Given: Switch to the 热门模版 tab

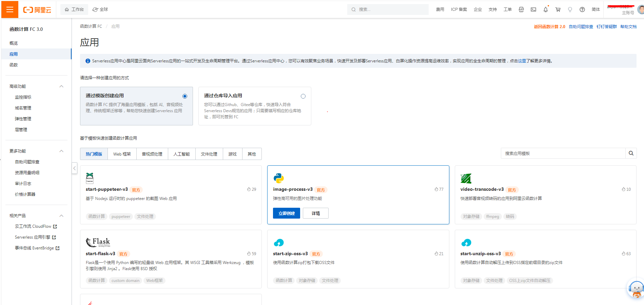Looking at the screenshot, I should pyautogui.click(x=94, y=154).
